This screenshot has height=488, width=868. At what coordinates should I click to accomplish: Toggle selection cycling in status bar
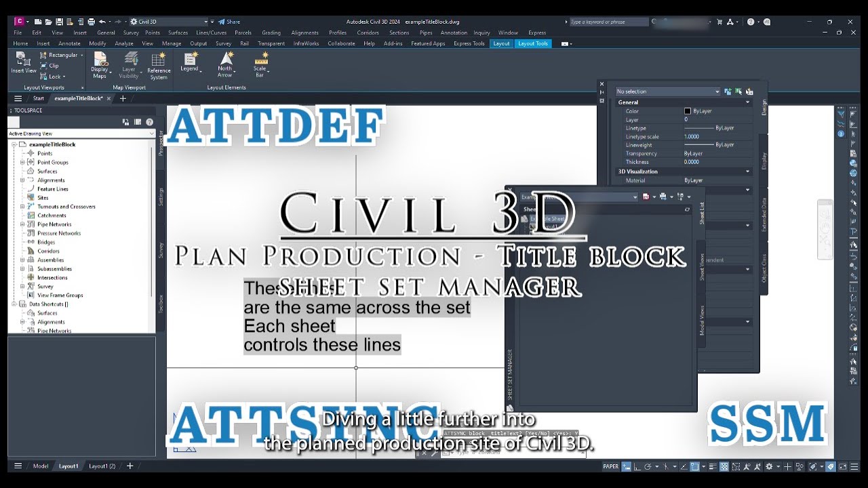click(x=735, y=466)
